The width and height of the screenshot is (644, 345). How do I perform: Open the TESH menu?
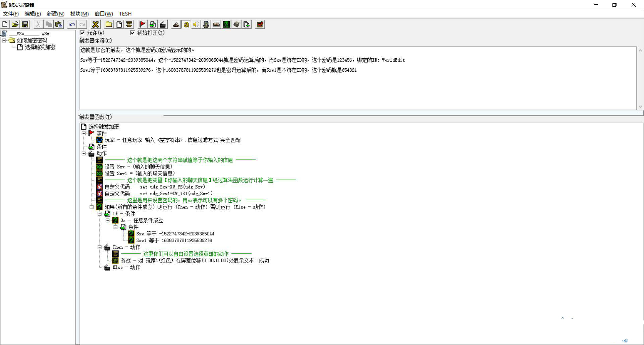point(125,14)
